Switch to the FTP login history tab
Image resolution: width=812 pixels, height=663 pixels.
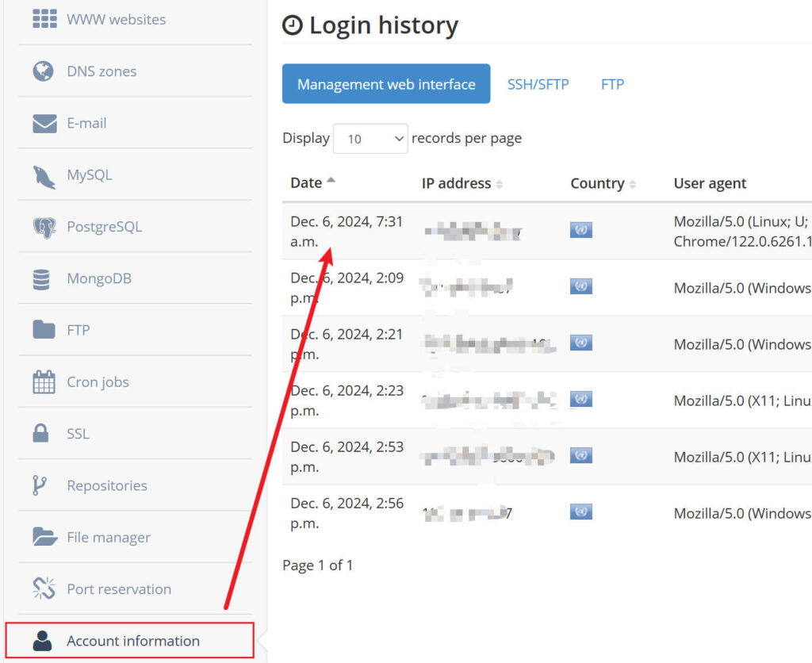(x=612, y=84)
